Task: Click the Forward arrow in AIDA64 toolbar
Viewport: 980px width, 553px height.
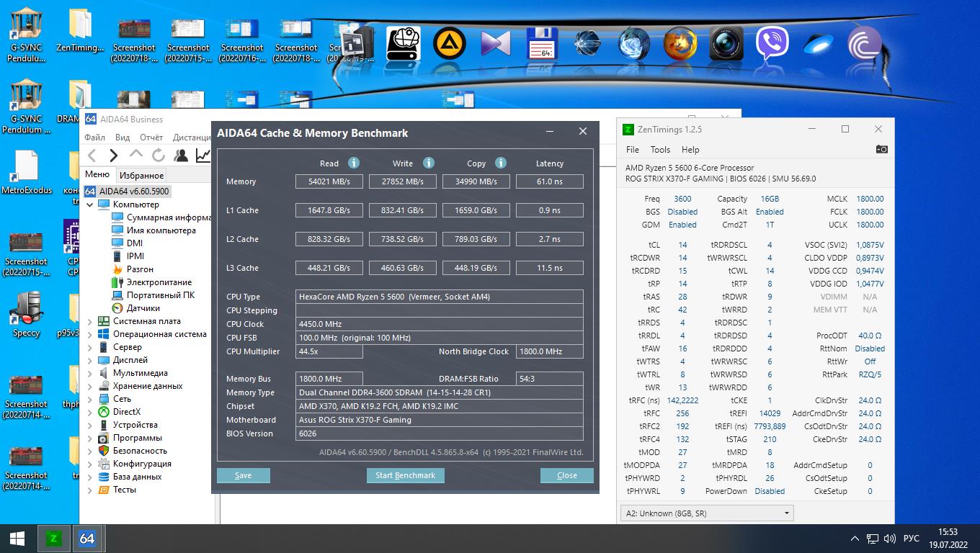Action: point(113,156)
